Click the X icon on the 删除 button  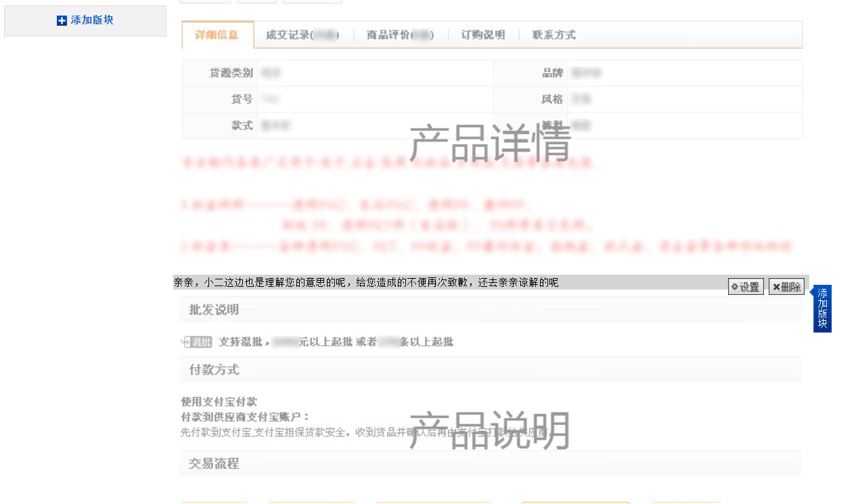(x=776, y=286)
